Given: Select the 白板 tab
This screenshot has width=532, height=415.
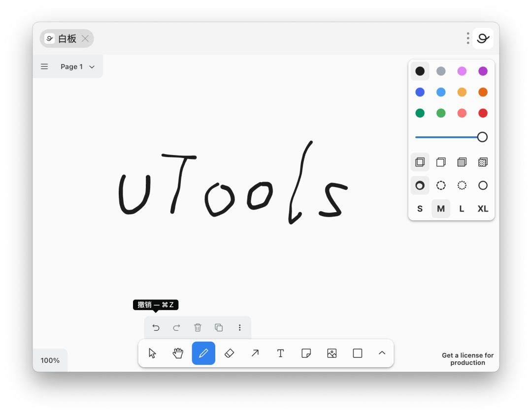Looking at the screenshot, I should [67, 39].
